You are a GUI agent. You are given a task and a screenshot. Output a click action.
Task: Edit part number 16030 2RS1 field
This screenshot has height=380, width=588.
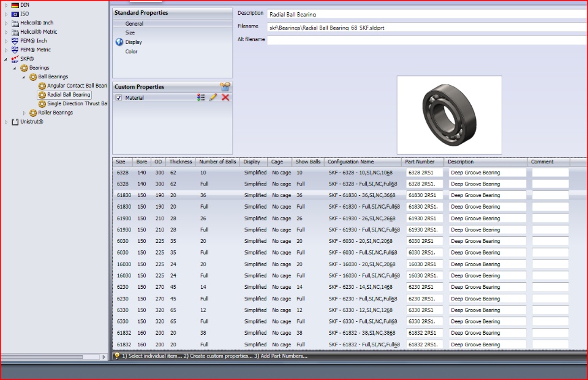(424, 264)
